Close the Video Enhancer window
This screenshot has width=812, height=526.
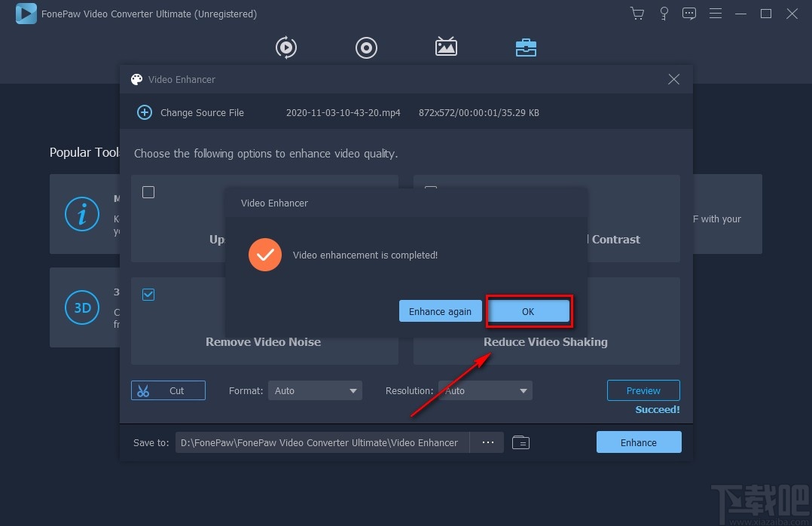click(x=673, y=79)
